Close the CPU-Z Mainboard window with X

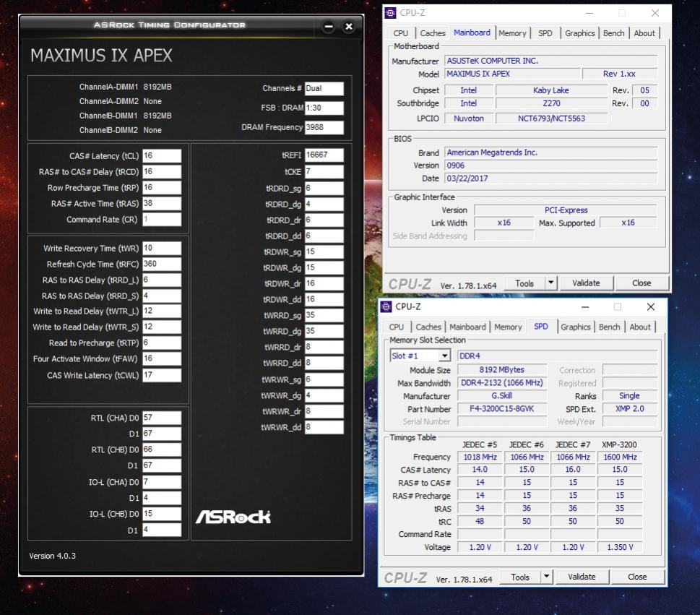[x=655, y=13]
